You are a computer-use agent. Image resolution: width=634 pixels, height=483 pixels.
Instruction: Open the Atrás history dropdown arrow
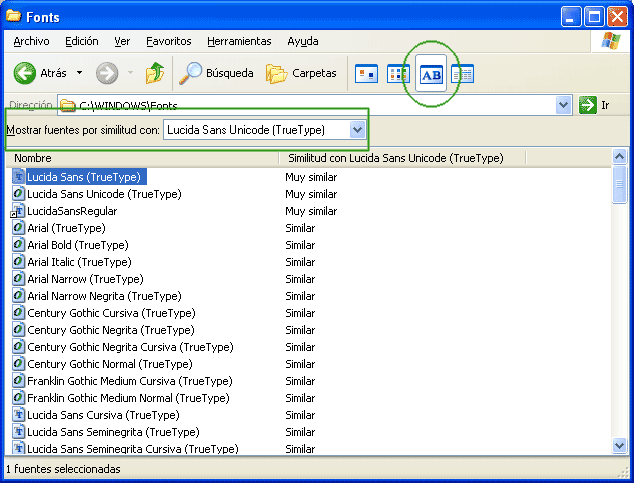coord(80,73)
